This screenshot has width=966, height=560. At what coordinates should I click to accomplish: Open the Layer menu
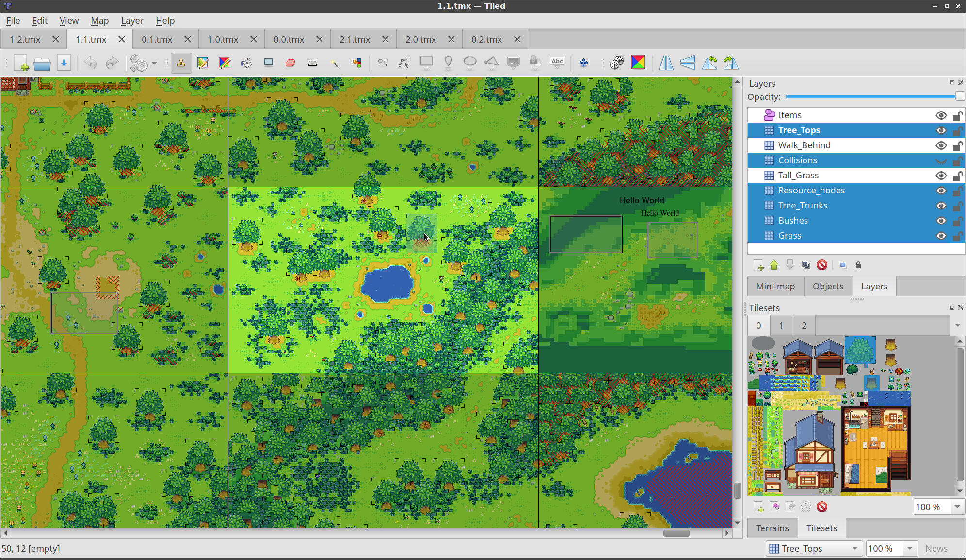pyautogui.click(x=131, y=20)
